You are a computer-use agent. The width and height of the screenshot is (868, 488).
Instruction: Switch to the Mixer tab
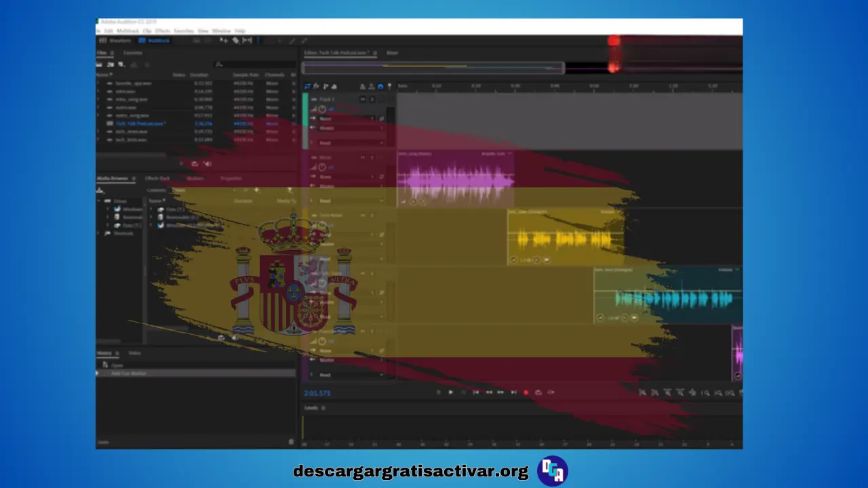tap(392, 53)
